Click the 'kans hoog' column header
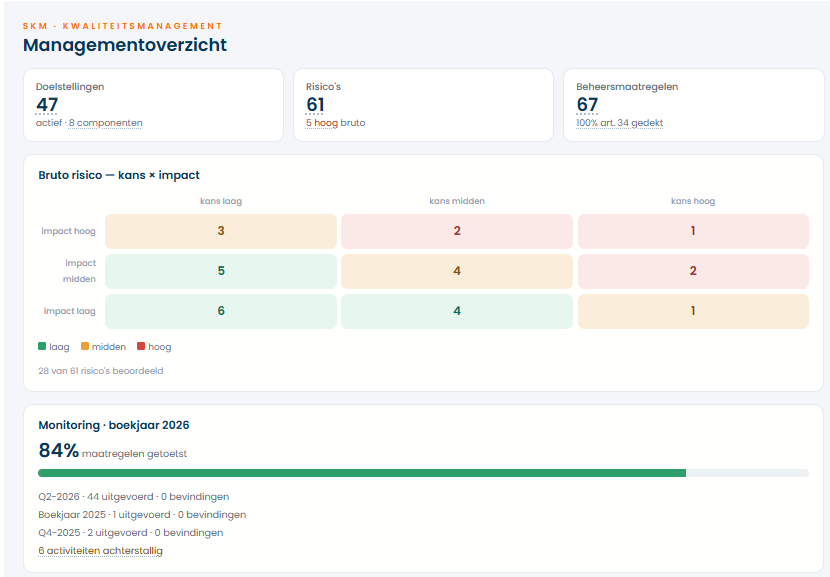This screenshot has height=577, width=830. tap(693, 201)
